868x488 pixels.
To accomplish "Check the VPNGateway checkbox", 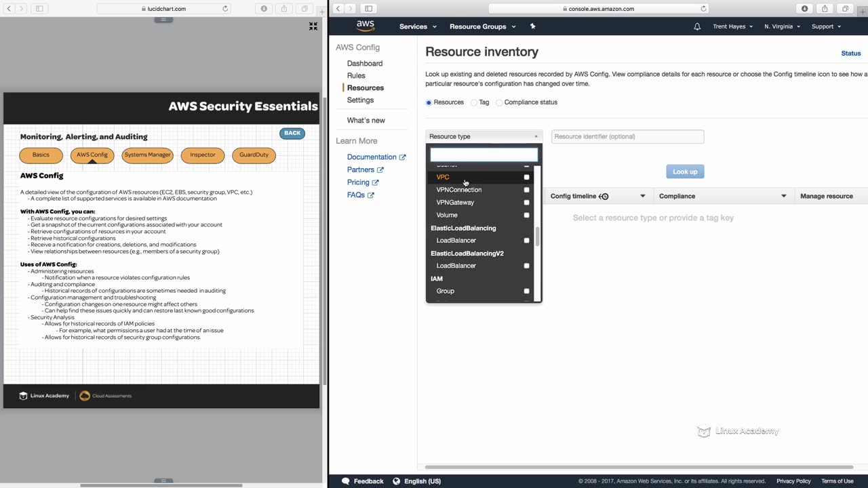I will pyautogui.click(x=526, y=203).
